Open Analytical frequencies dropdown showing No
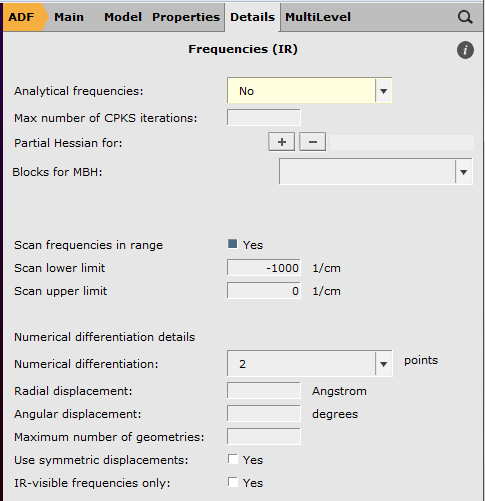 310,91
